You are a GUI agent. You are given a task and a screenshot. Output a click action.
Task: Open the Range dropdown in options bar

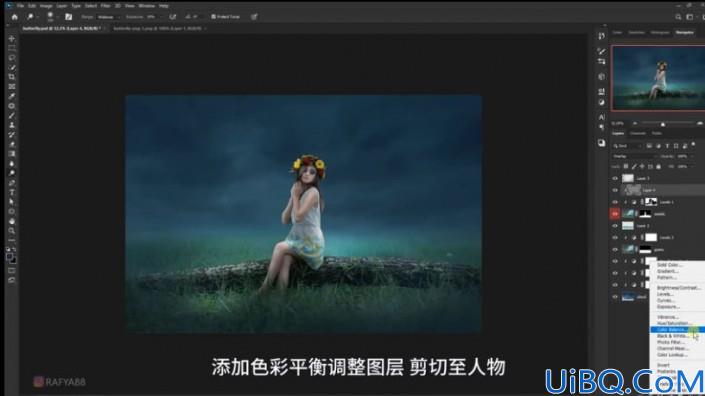(x=108, y=17)
